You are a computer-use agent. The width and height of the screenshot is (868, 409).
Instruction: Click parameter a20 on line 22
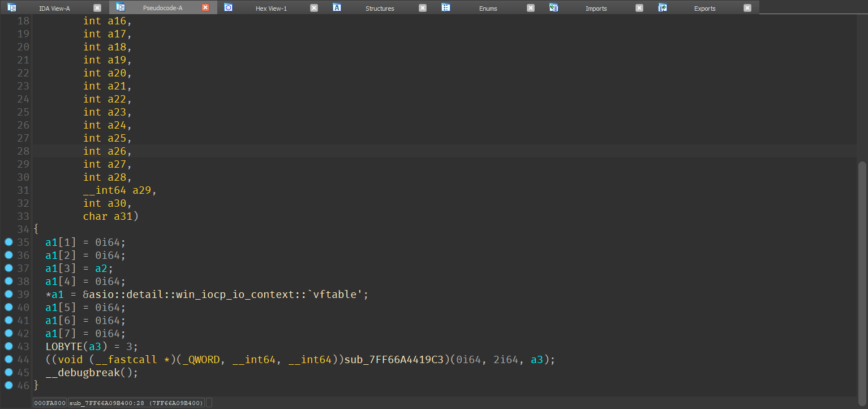pyautogui.click(x=117, y=73)
